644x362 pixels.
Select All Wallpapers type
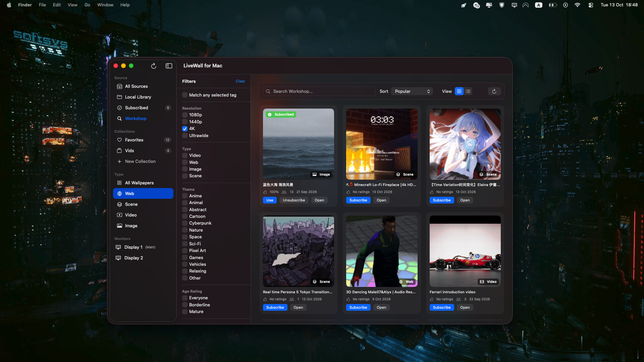click(x=143, y=183)
